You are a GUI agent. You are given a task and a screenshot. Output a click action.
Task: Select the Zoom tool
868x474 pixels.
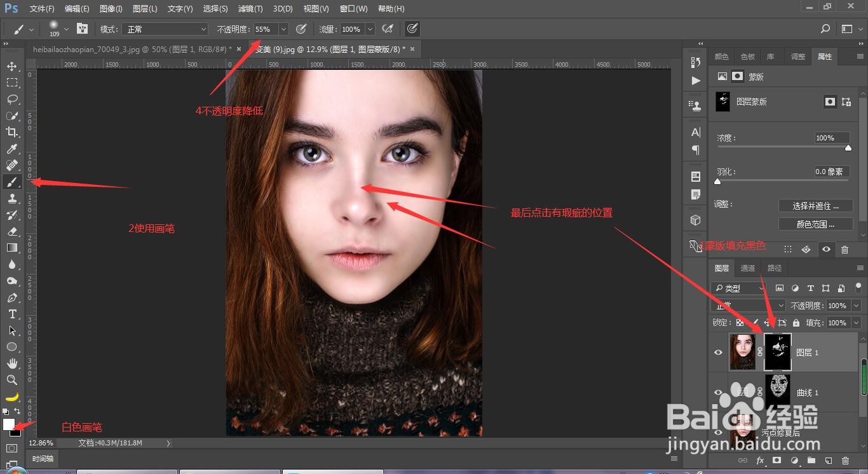pyautogui.click(x=12, y=380)
